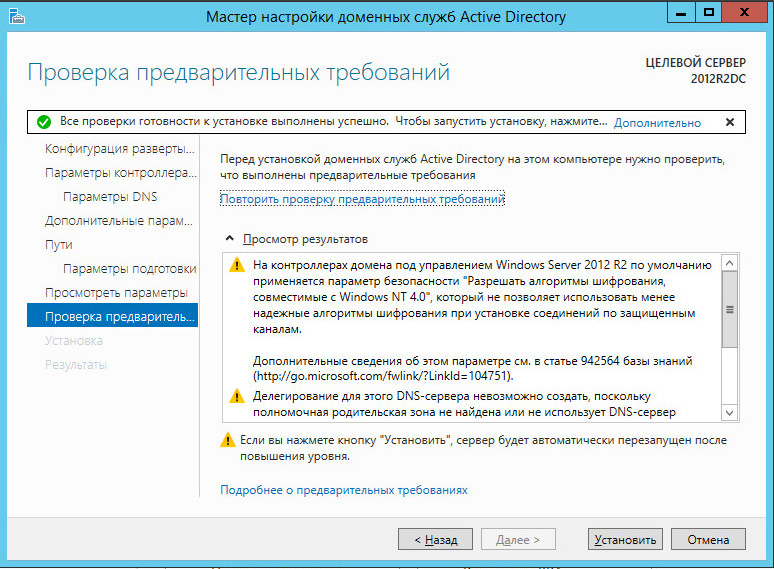Open the "Пути" step in the sidebar

tap(59, 245)
